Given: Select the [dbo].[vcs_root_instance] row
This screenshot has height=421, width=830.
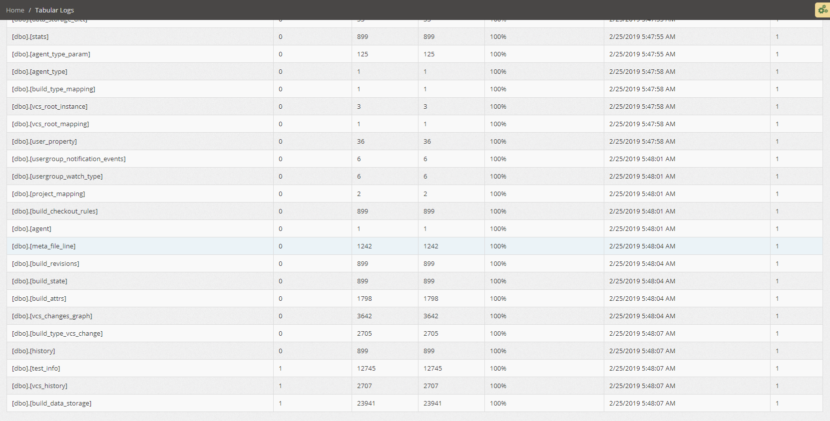Looking at the screenshot, I should pyautogui.click(x=49, y=106).
